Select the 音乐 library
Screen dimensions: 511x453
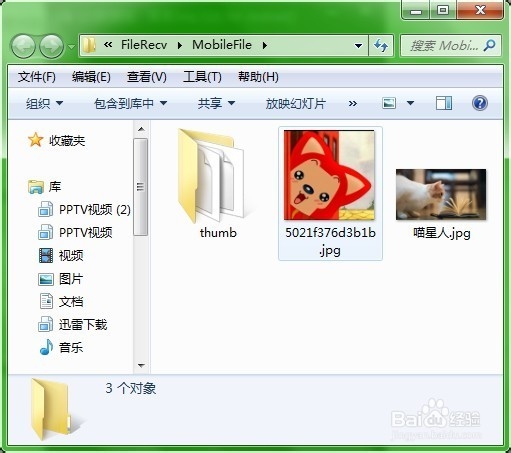(71, 348)
